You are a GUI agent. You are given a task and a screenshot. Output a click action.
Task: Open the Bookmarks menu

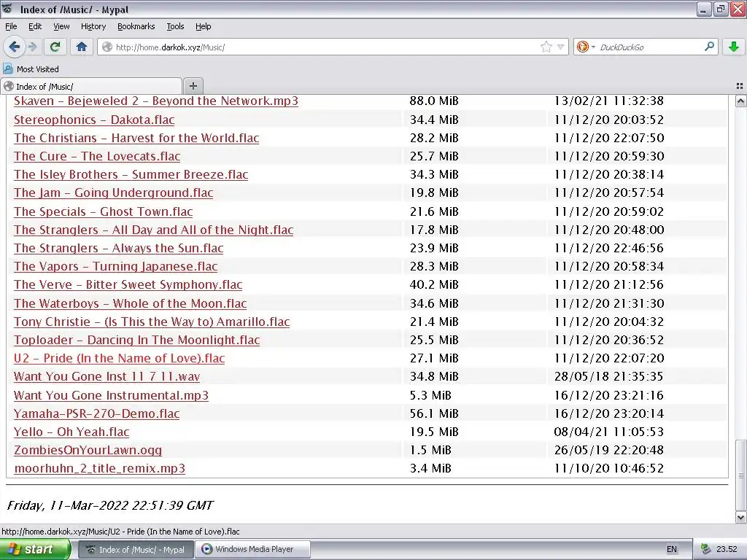136,26
